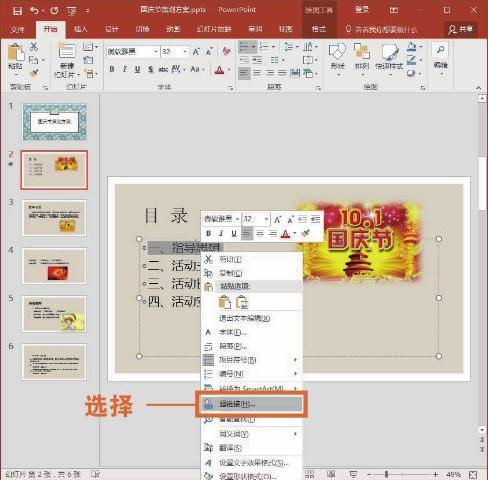
Task: Open font name dropdown in ribbon
Action: (155, 52)
